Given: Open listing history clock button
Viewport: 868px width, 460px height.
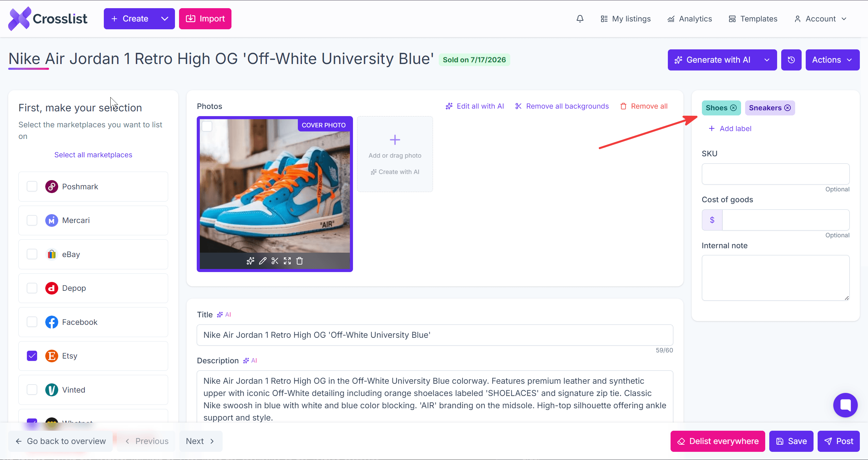Looking at the screenshot, I should pos(791,60).
